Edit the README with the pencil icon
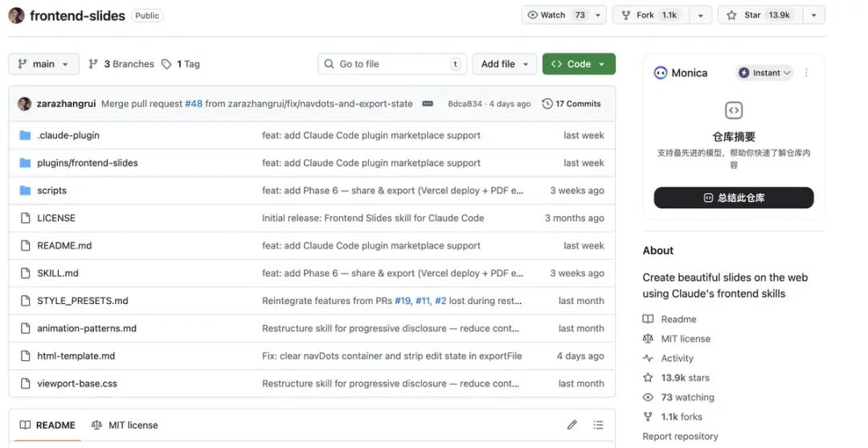Screen dimensions: 868x448 tap(572, 425)
